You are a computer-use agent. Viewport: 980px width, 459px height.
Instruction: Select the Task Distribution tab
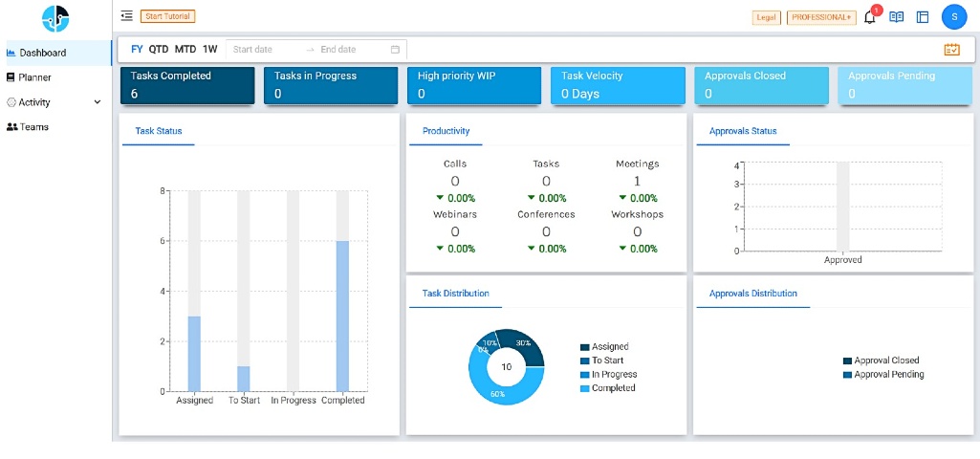456,294
